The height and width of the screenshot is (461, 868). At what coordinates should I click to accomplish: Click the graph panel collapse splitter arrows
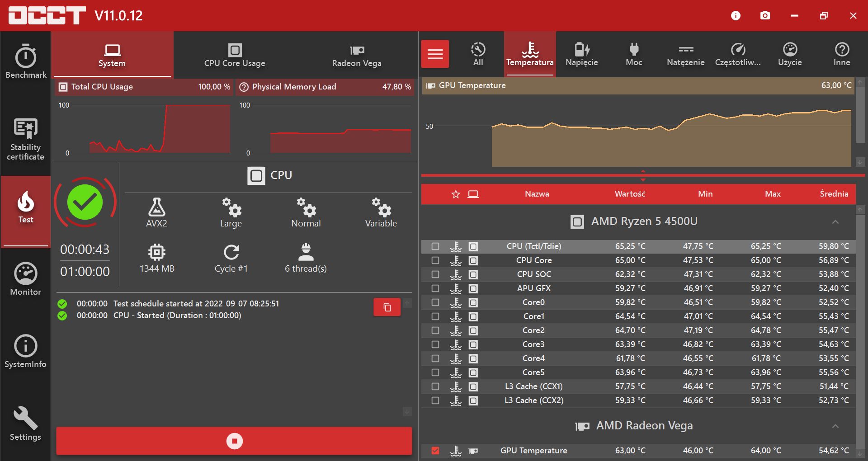tap(643, 175)
